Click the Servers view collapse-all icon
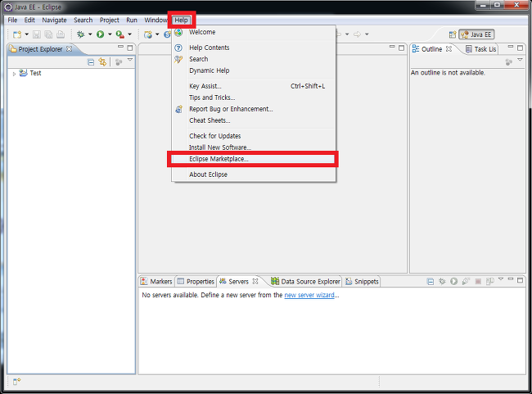532x394 pixels. pos(431,282)
